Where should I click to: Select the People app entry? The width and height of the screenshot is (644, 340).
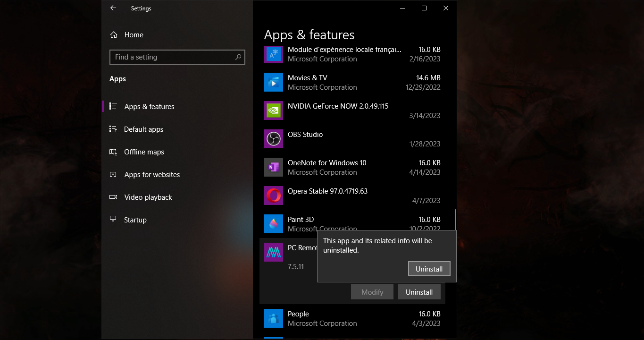coord(352,318)
